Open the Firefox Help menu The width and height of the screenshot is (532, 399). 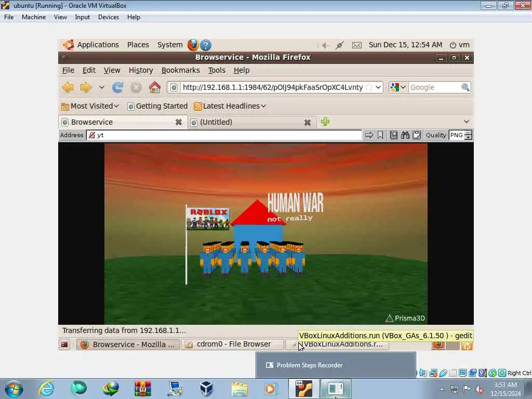click(x=242, y=70)
